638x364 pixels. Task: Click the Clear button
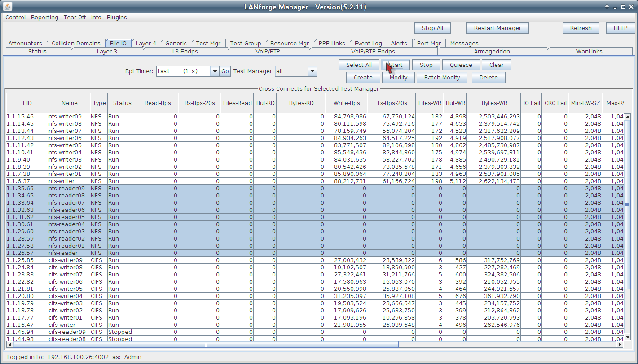coord(496,65)
